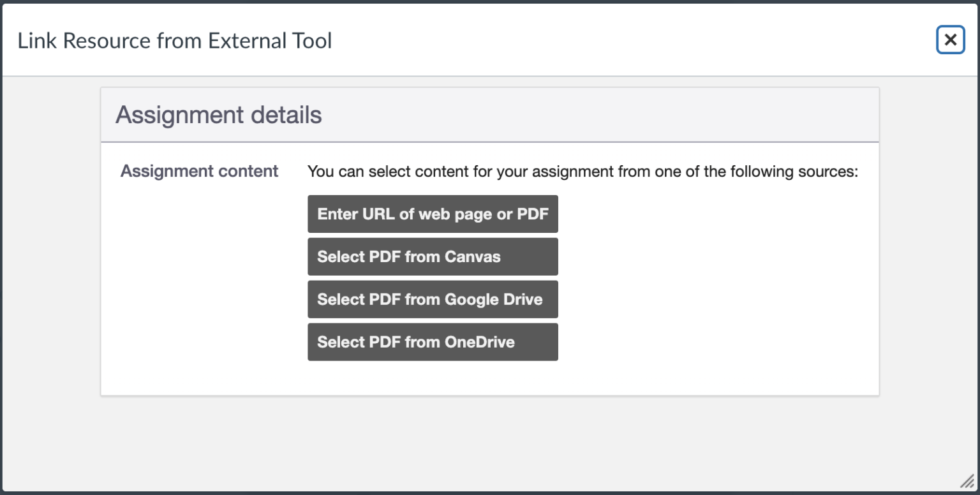Click the Assignment content label
980x495 pixels.
pos(199,171)
